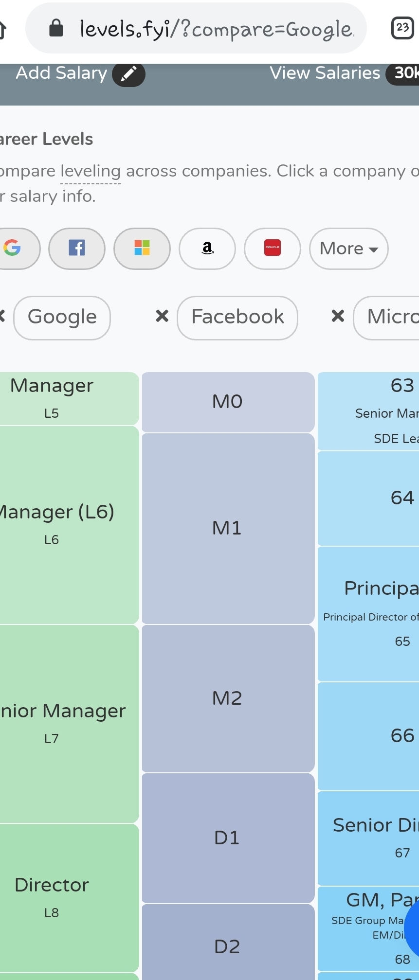This screenshot has height=980, width=419.
Task: Open the Add Salary menu item
Action: click(x=61, y=73)
